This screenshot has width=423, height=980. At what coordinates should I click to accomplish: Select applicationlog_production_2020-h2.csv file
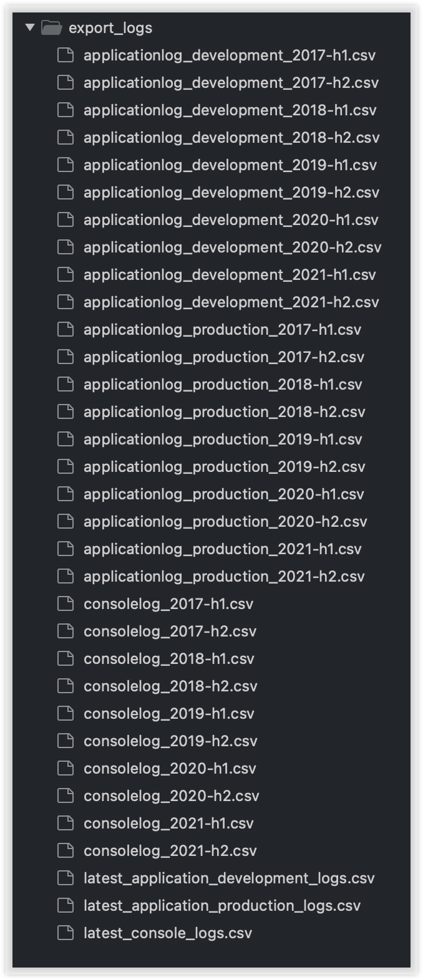coord(225,522)
